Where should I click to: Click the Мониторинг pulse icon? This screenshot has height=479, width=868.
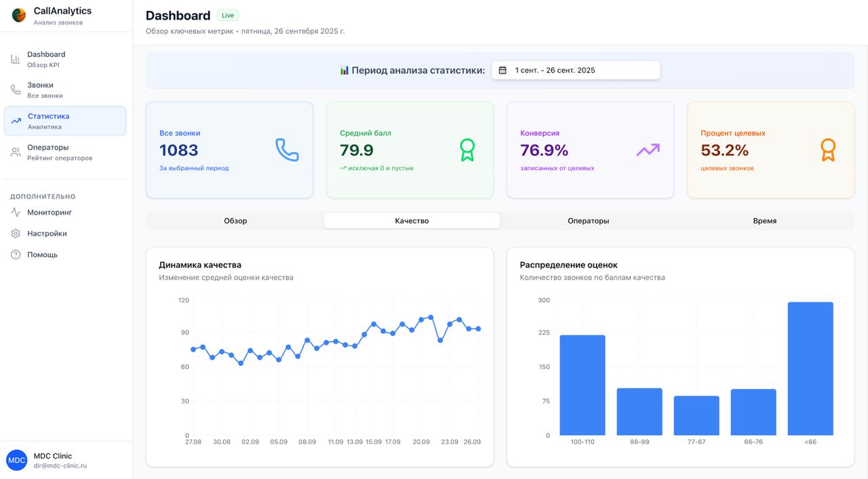tap(16, 213)
